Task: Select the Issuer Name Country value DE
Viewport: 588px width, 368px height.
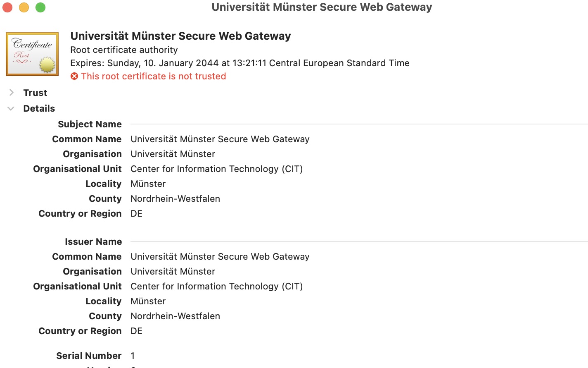Action: tap(136, 331)
